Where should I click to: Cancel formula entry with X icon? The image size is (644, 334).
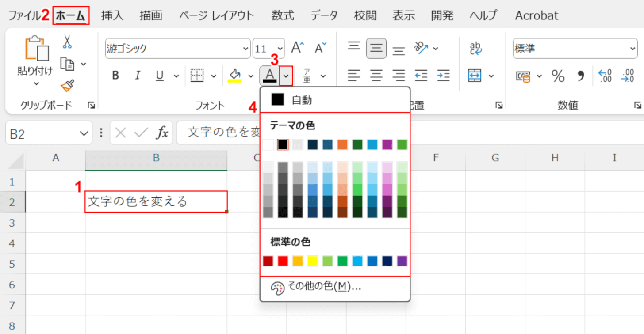pos(121,133)
